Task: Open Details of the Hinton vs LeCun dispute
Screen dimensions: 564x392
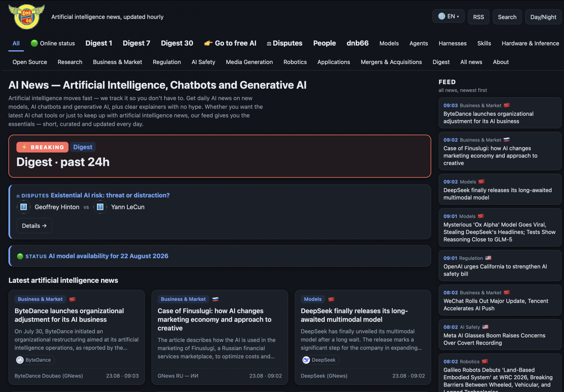Action: click(34, 226)
